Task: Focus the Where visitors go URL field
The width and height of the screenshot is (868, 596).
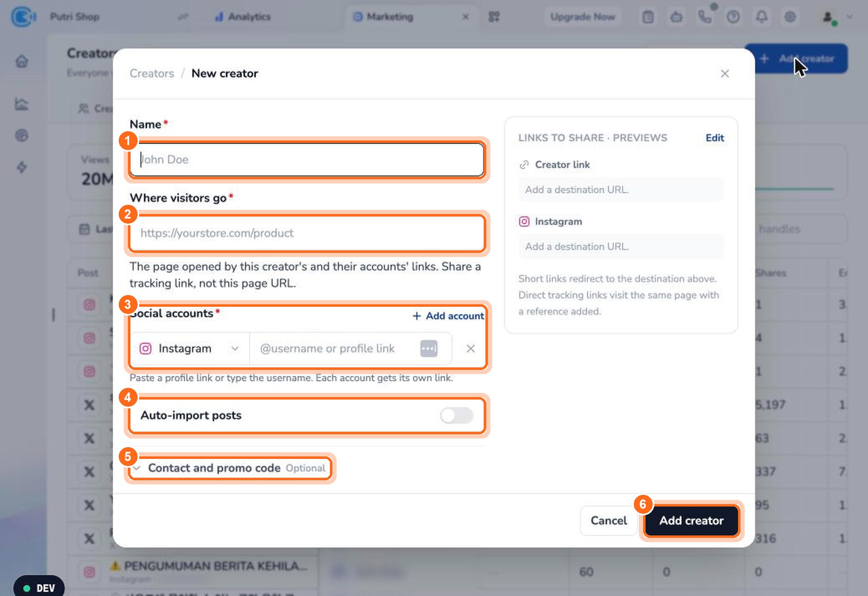Action: point(307,233)
